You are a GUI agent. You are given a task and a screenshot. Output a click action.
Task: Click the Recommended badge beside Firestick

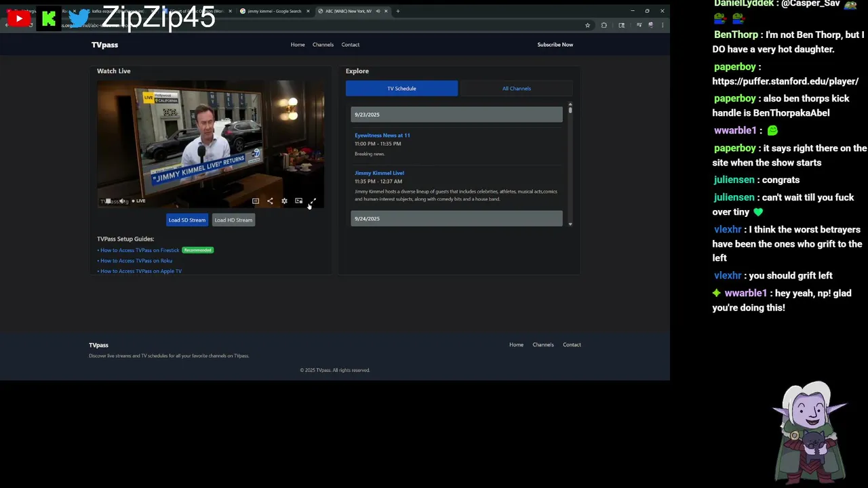tap(197, 250)
